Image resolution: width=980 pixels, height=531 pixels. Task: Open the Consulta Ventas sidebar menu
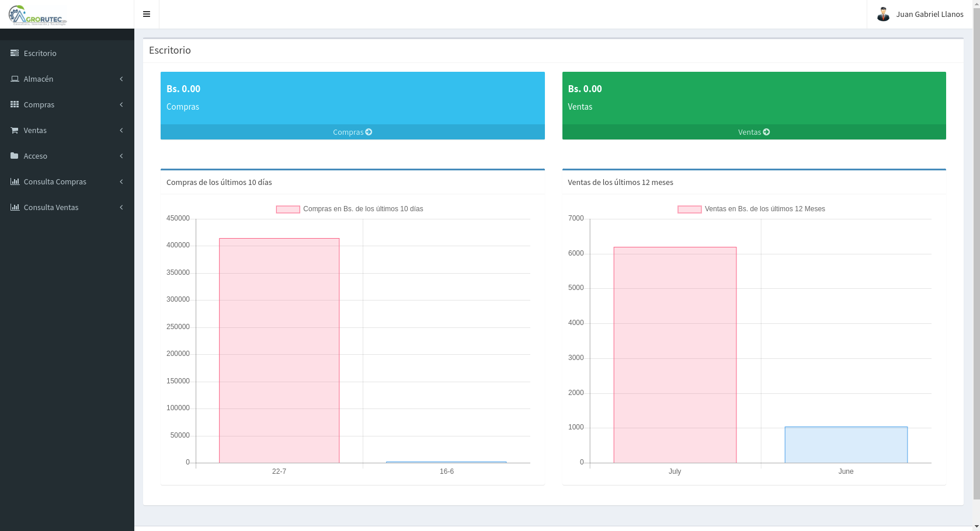[x=67, y=207]
